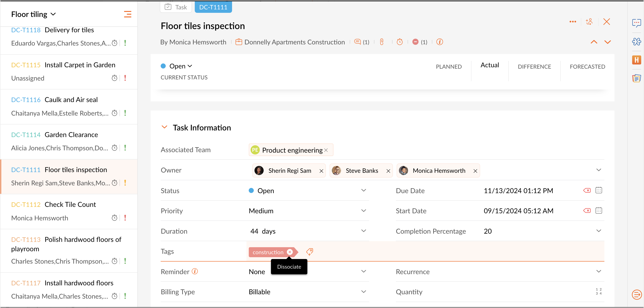This screenshot has height=308, width=644.
Task: Click the comments icon in task header
Action: (x=357, y=42)
